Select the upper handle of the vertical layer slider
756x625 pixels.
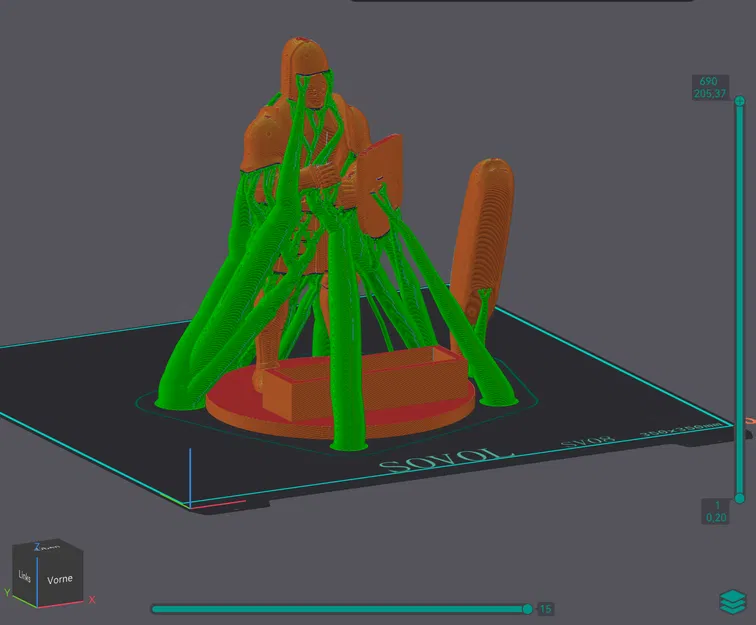tap(740, 101)
